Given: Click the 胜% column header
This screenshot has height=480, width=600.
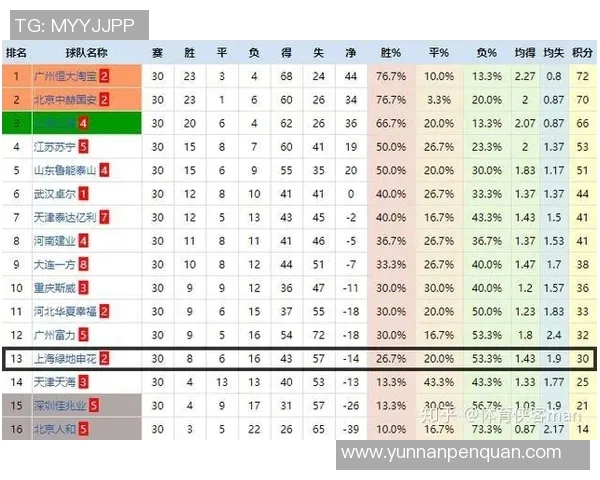Looking at the screenshot, I should [391, 52].
